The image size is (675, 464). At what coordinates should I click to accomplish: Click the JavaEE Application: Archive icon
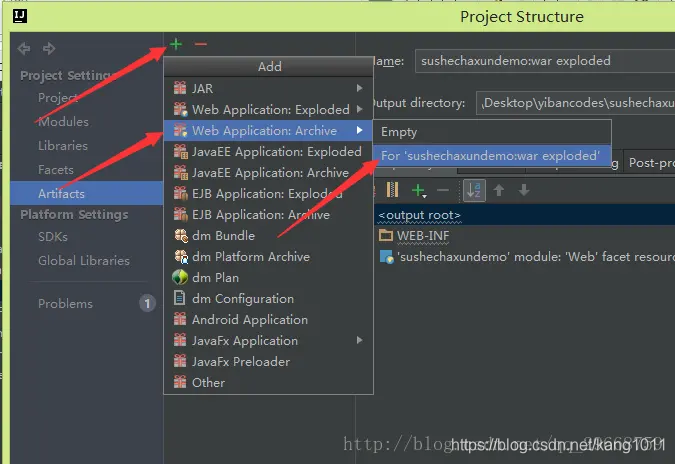[180, 172]
